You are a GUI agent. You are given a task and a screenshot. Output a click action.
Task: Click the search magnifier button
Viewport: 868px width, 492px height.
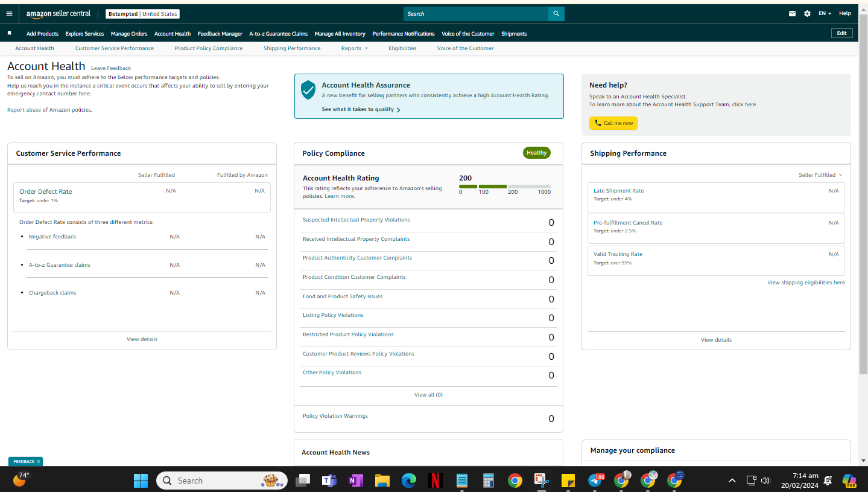[x=556, y=14]
